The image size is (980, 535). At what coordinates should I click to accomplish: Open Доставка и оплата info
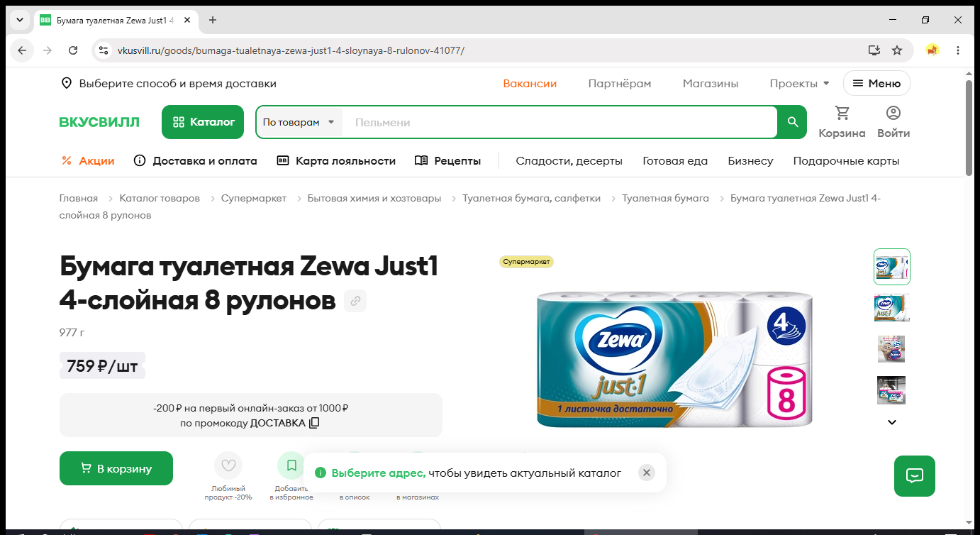[x=196, y=161]
